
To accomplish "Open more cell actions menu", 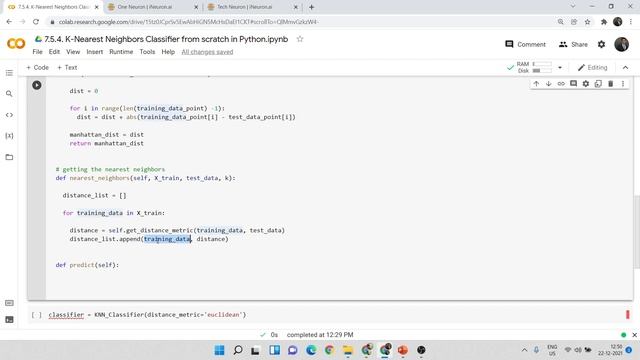I will click(x=623, y=84).
